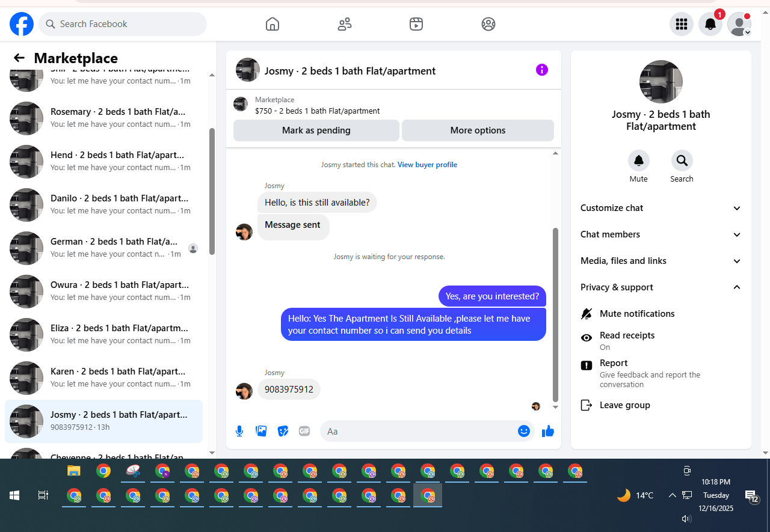Open the Karen conversation

click(x=103, y=378)
